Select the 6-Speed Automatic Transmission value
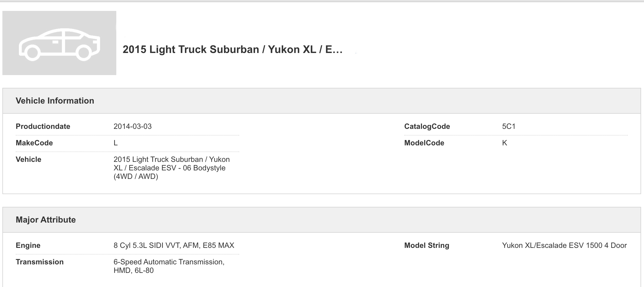Image resolution: width=644 pixels, height=287 pixels. pyautogui.click(x=169, y=266)
